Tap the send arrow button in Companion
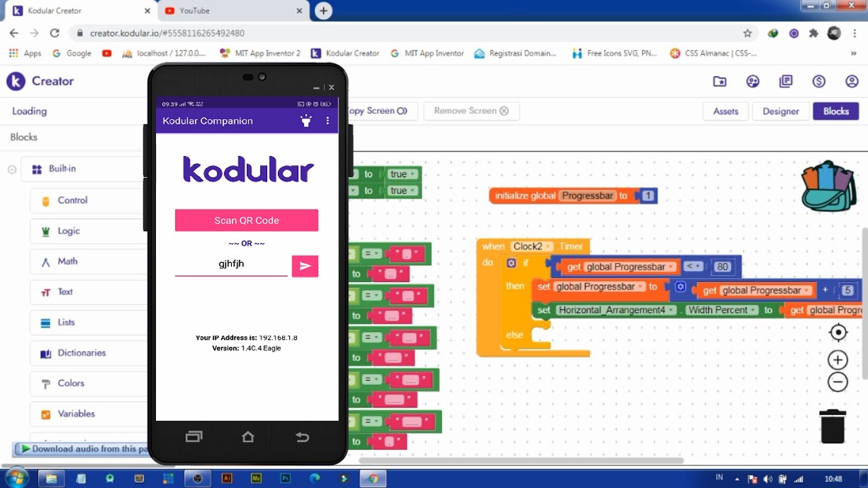868x488 pixels. click(305, 266)
